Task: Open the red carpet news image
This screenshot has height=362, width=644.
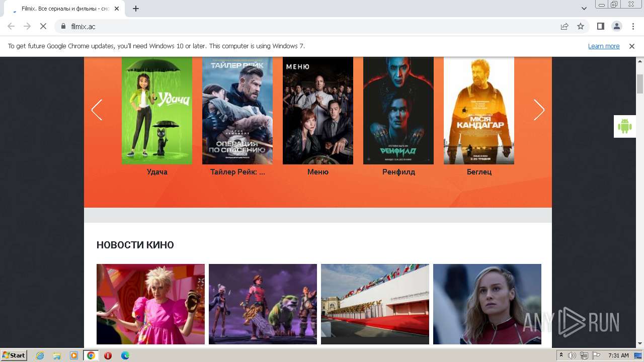Action: [375, 304]
